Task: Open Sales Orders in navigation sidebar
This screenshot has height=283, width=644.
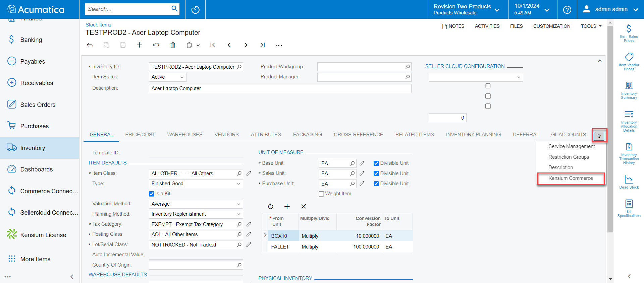Action: click(40, 104)
